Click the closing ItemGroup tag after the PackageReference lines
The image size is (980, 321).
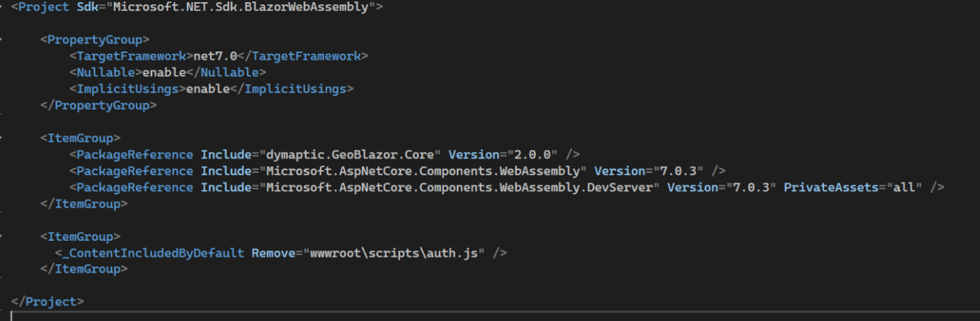84,204
